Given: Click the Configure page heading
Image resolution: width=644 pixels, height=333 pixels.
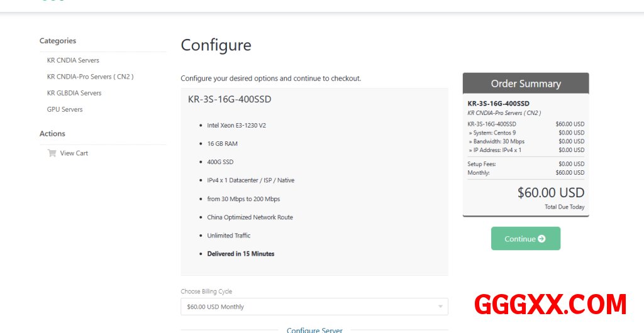Looking at the screenshot, I should 216,45.
